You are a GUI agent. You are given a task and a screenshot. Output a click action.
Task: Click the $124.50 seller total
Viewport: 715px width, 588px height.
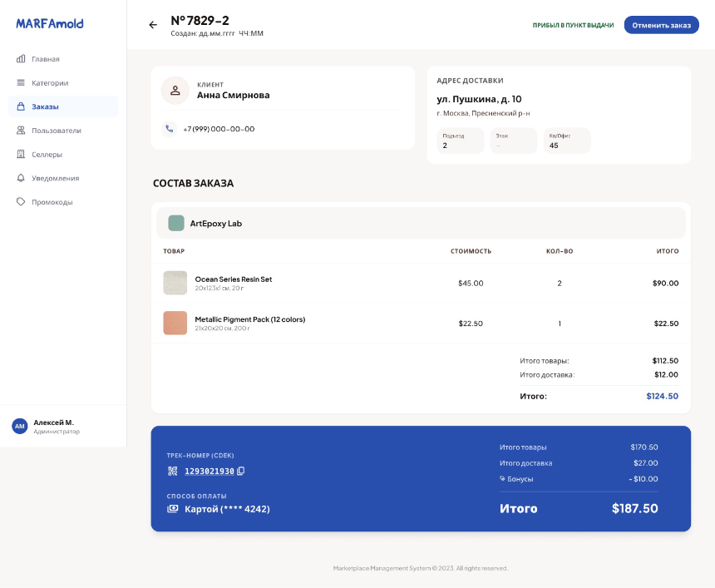[x=662, y=396]
